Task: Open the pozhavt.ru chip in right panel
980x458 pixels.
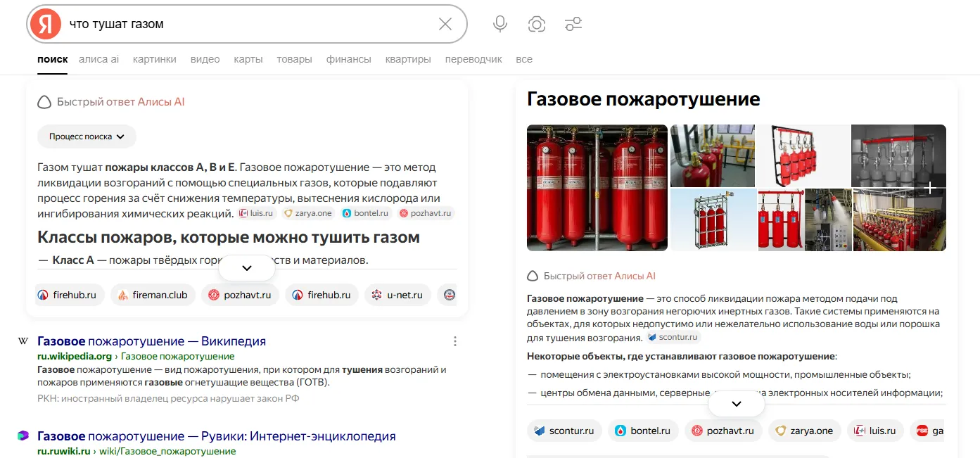Action: click(x=723, y=431)
